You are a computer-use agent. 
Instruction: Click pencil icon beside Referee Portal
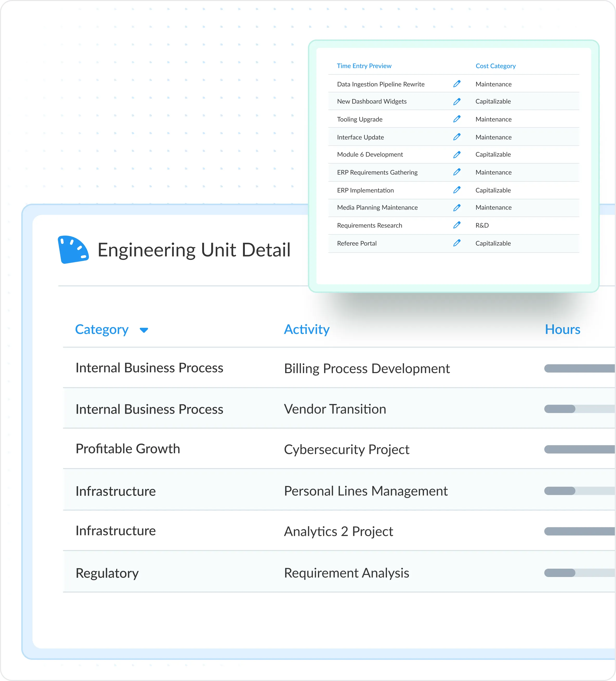coord(457,243)
